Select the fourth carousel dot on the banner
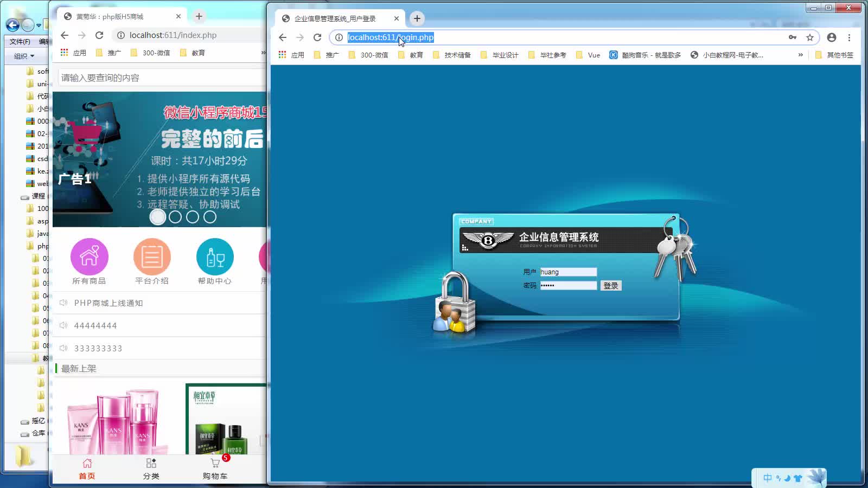 point(209,216)
